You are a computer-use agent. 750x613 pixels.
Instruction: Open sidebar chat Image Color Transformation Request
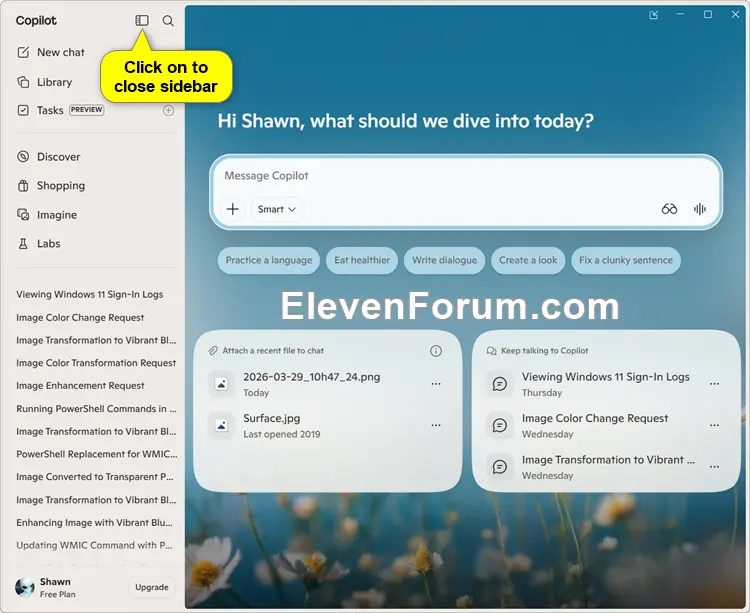pos(96,363)
